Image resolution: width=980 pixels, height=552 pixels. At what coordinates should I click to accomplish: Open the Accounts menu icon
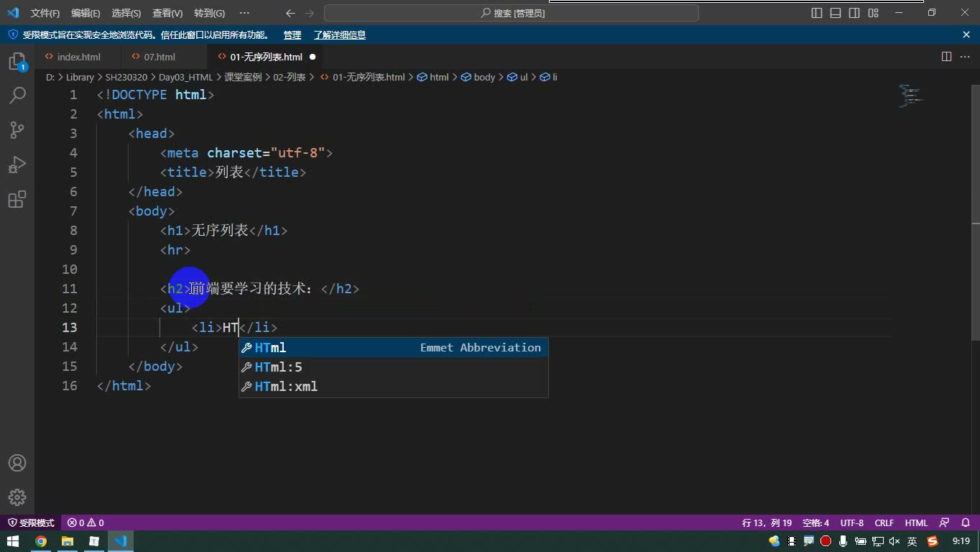[x=17, y=463]
